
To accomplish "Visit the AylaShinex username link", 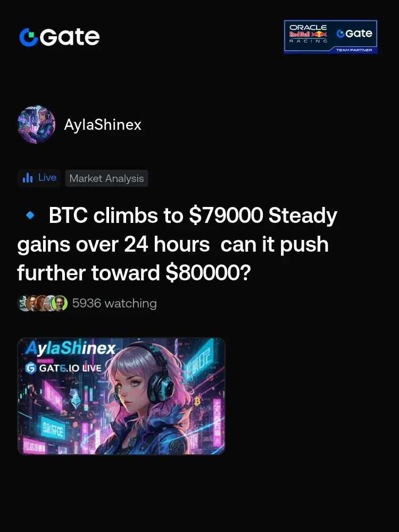I will [x=103, y=124].
